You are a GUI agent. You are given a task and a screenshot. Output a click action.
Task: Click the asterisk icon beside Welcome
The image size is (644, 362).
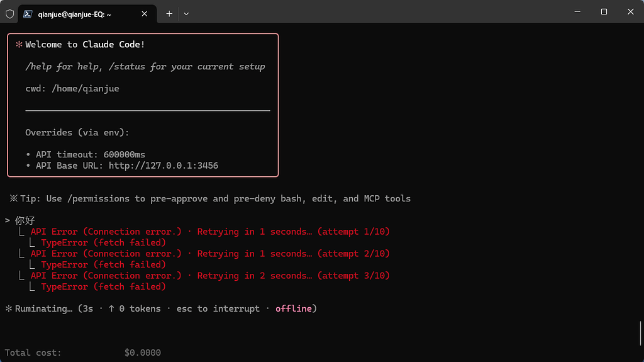point(19,45)
